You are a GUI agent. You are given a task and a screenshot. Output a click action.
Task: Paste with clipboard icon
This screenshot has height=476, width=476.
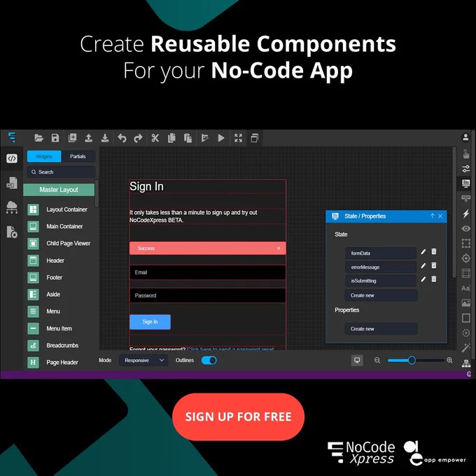[x=188, y=138]
